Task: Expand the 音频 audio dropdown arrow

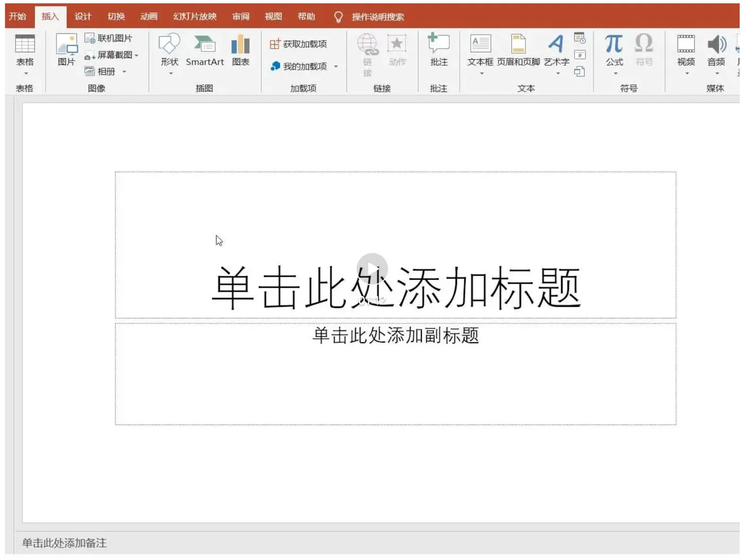Action: (x=717, y=74)
